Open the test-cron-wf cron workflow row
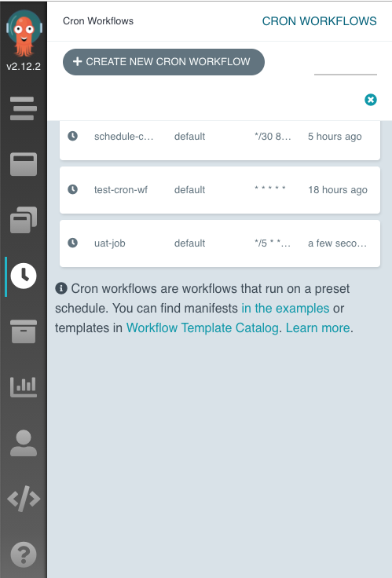 pyautogui.click(x=220, y=190)
